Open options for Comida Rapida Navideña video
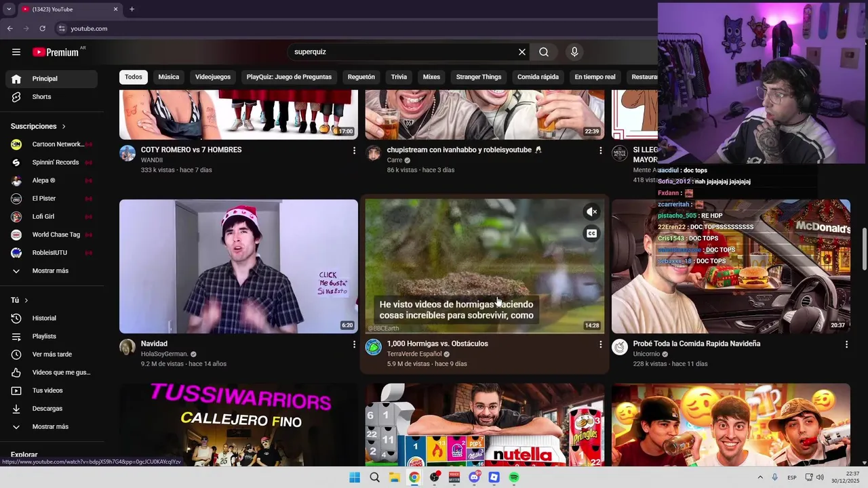The height and width of the screenshot is (488, 868). coord(846,344)
